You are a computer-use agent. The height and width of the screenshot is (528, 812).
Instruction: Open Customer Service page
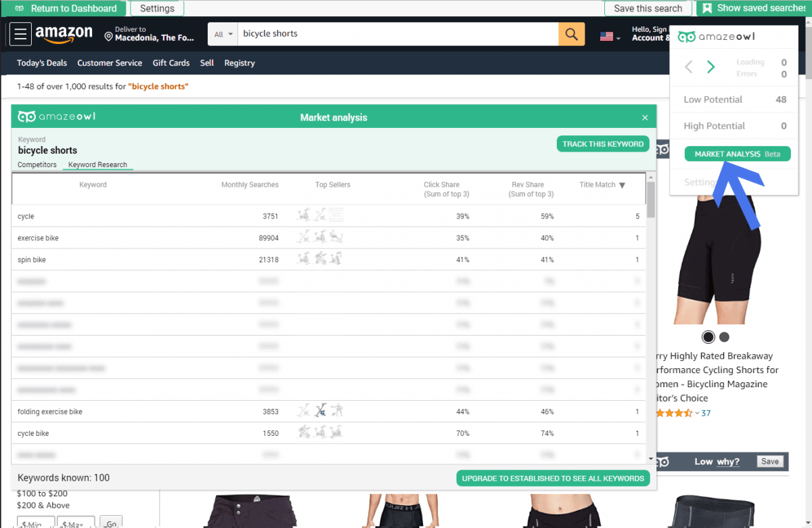pyautogui.click(x=110, y=63)
